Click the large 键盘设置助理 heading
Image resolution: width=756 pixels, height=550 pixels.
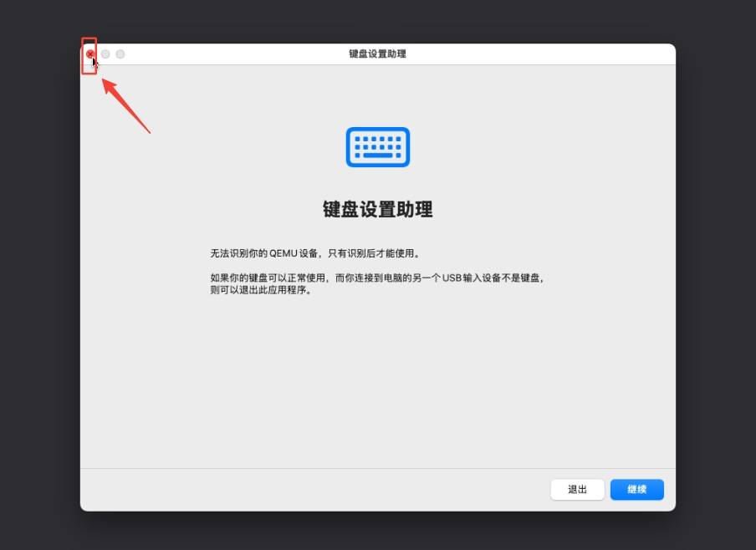tap(378, 209)
